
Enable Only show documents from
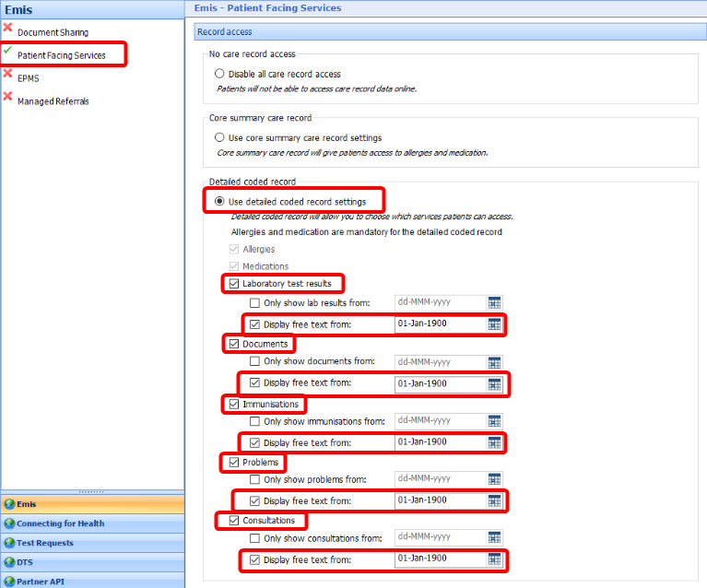tap(254, 361)
